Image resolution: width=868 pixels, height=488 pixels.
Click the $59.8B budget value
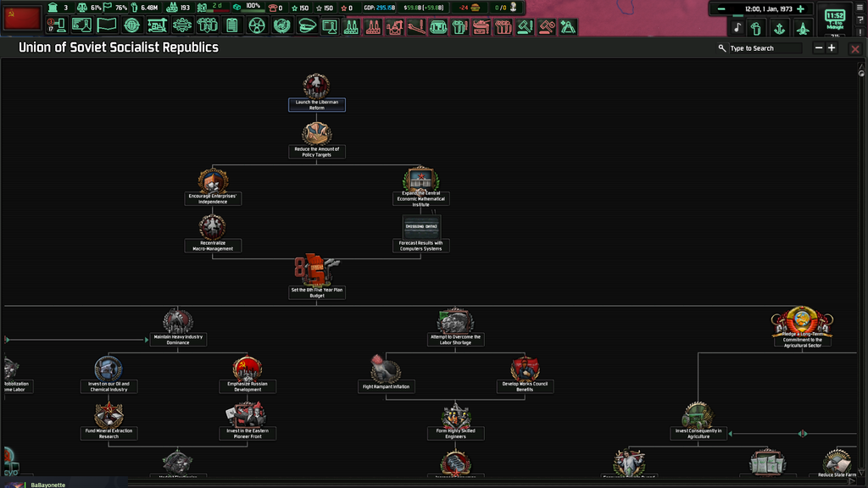tap(424, 8)
